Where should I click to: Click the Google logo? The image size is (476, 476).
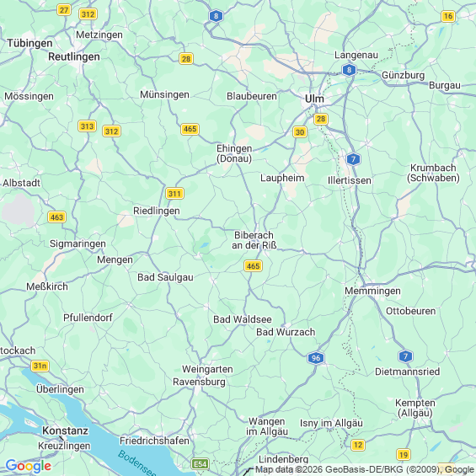[x=29, y=466]
